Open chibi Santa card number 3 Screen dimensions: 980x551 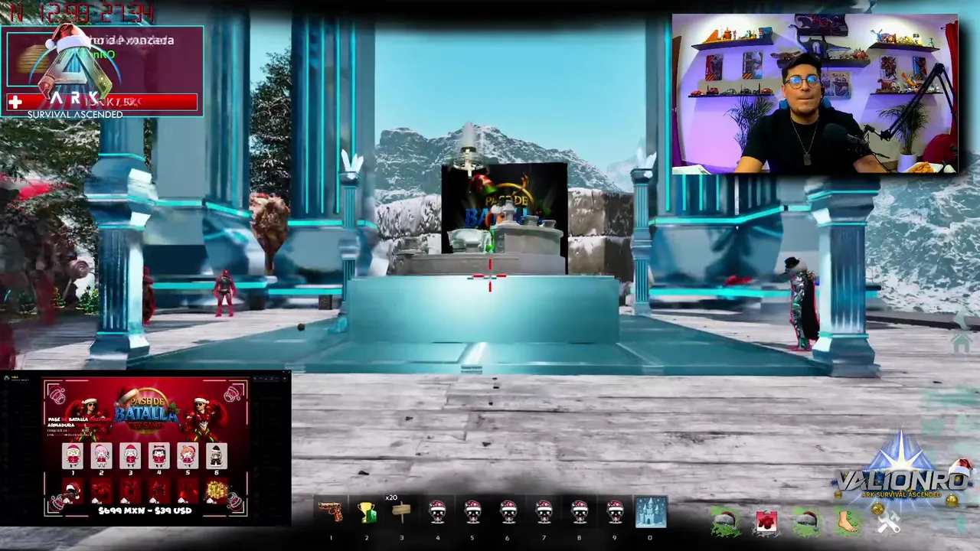click(x=130, y=456)
